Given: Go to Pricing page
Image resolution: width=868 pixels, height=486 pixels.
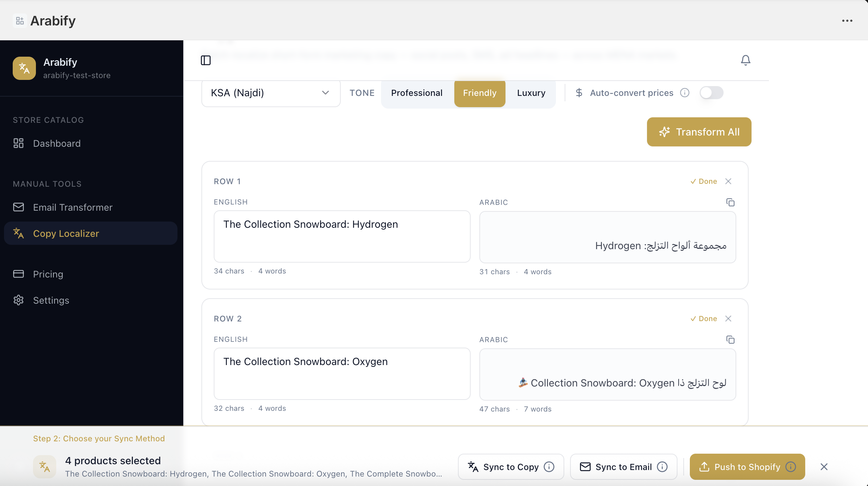Looking at the screenshot, I should point(48,274).
